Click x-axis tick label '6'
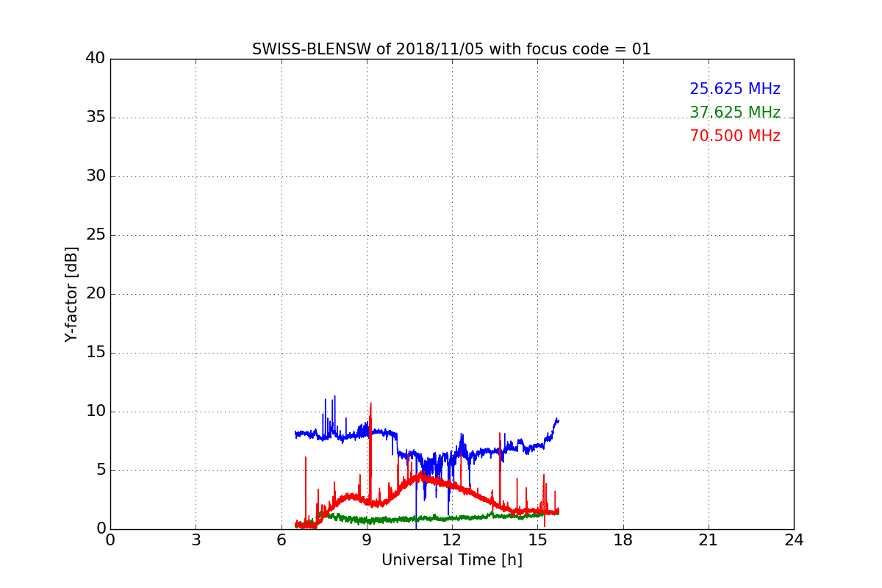 (x=282, y=540)
